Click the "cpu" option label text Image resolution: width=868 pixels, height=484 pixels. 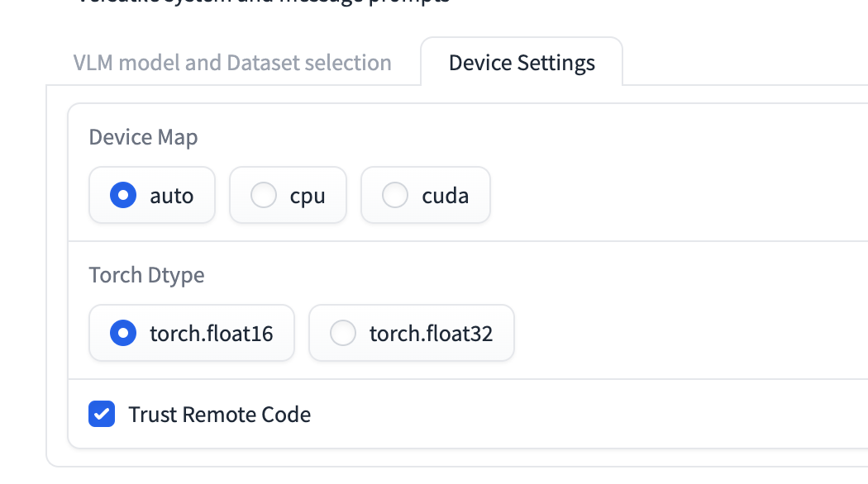pos(308,196)
